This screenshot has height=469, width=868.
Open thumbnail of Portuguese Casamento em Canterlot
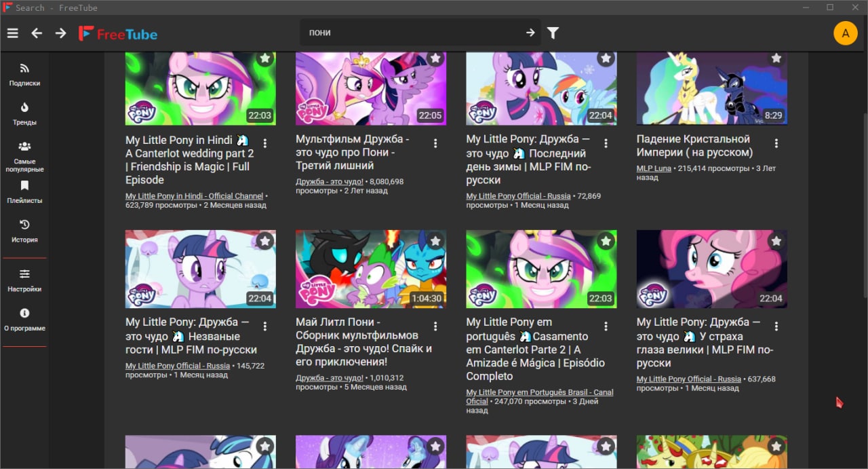tap(542, 269)
